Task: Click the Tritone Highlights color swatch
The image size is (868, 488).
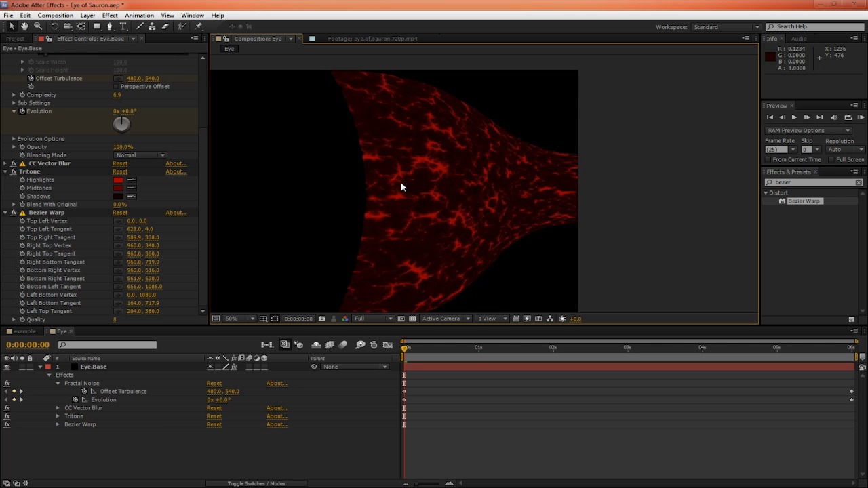Action: pos(118,180)
